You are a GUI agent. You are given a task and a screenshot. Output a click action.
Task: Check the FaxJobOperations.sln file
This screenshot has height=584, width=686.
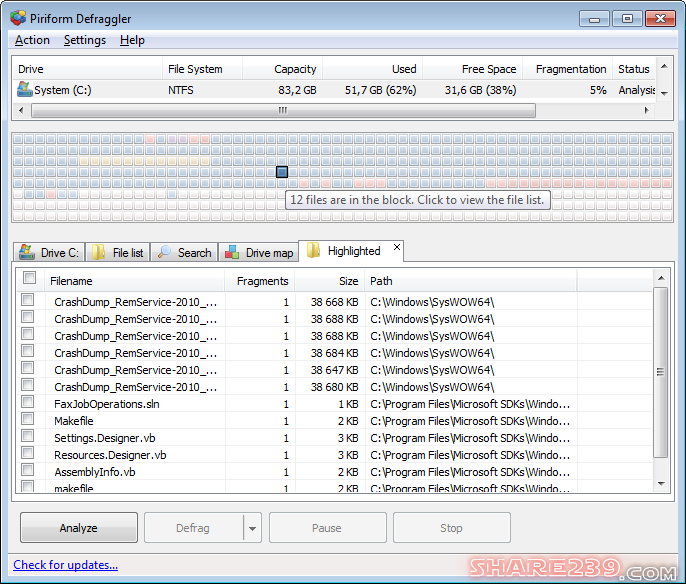click(x=28, y=402)
